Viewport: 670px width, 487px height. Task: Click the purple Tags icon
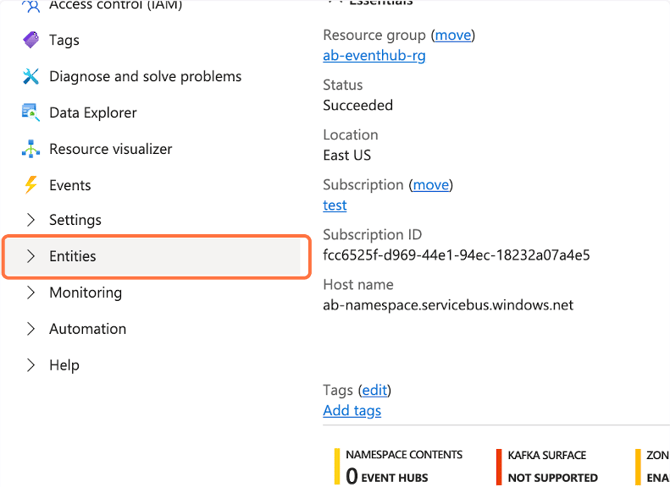(31, 40)
